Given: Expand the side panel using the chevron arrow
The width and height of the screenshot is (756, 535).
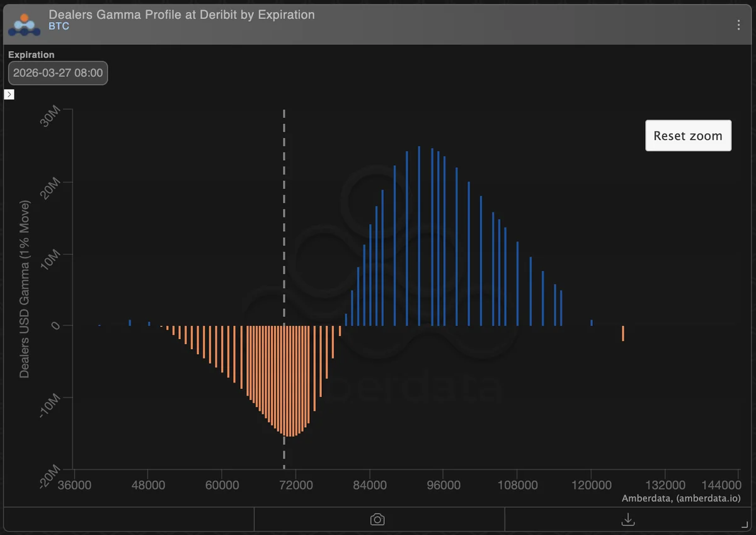Looking at the screenshot, I should point(9,94).
